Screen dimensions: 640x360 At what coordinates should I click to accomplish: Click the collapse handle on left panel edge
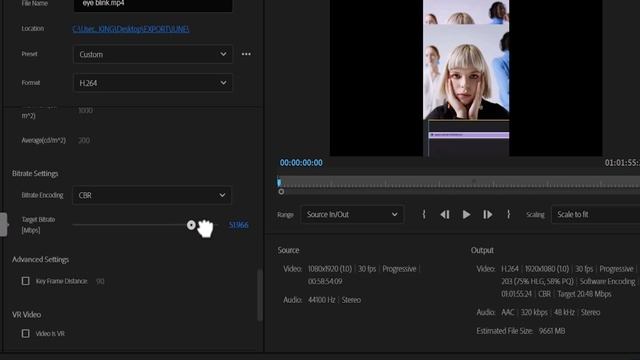point(3,224)
